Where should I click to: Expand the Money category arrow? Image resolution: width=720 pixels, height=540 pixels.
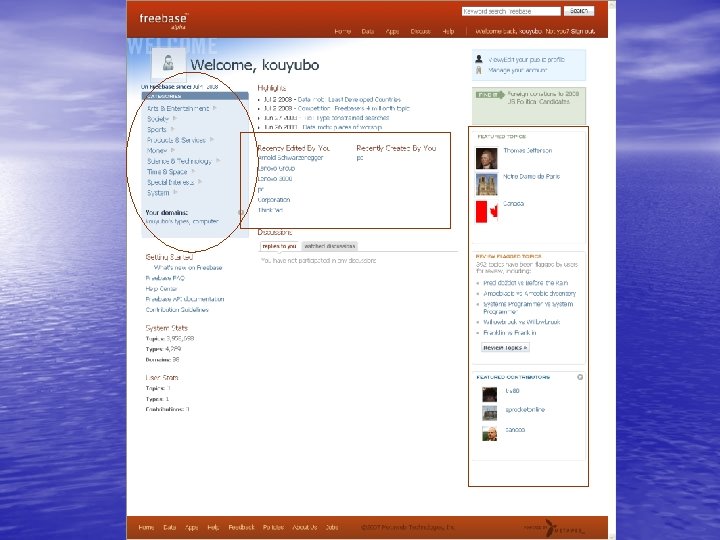point(173,150)
